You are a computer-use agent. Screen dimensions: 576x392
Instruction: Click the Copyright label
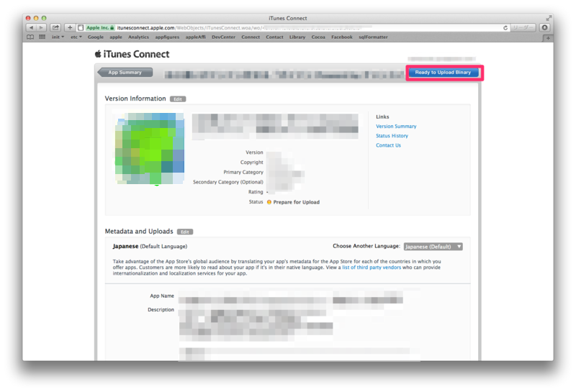click(x=251, y=163)
